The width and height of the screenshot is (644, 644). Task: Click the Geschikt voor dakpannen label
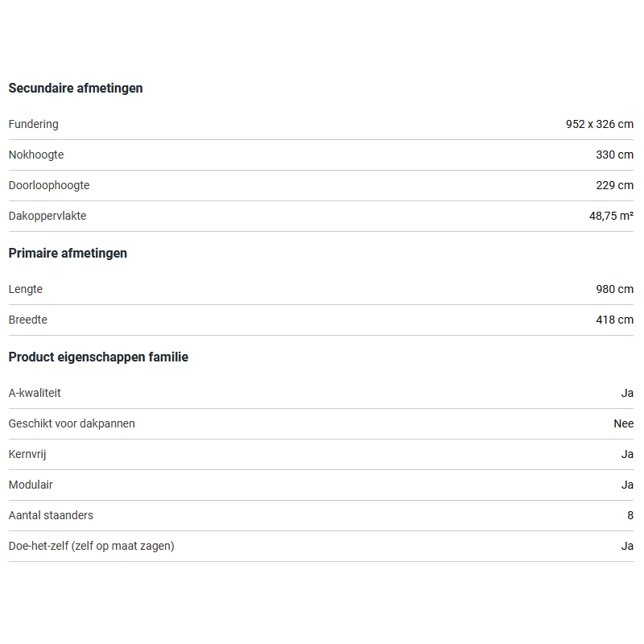(x=72, y=424)
